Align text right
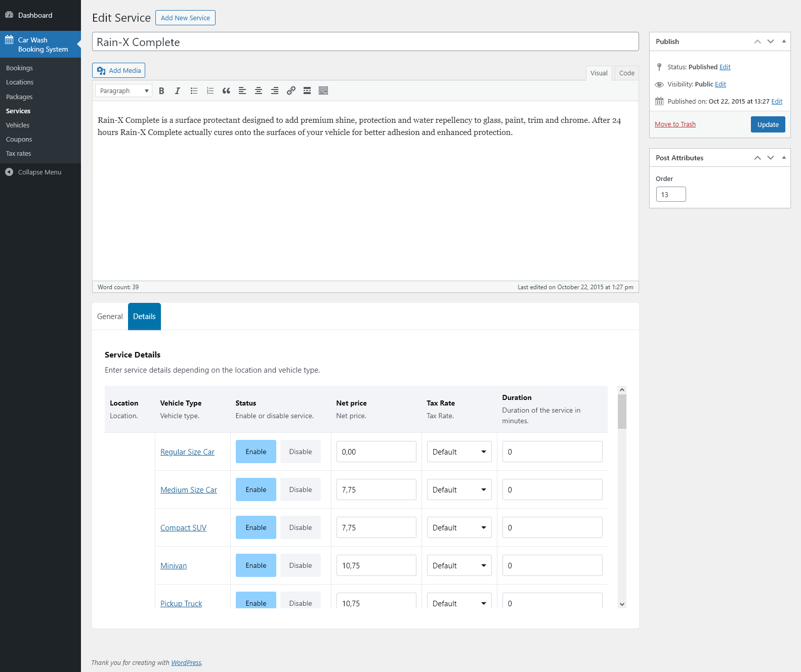Image resolution: width=801 pixels, height=672 pixels. (x=275, y=91)
